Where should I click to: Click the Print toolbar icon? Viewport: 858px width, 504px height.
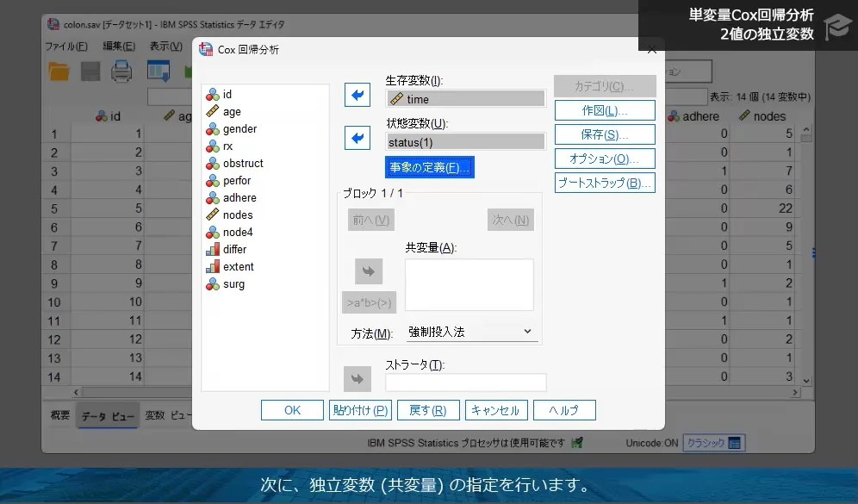[121, 72]
